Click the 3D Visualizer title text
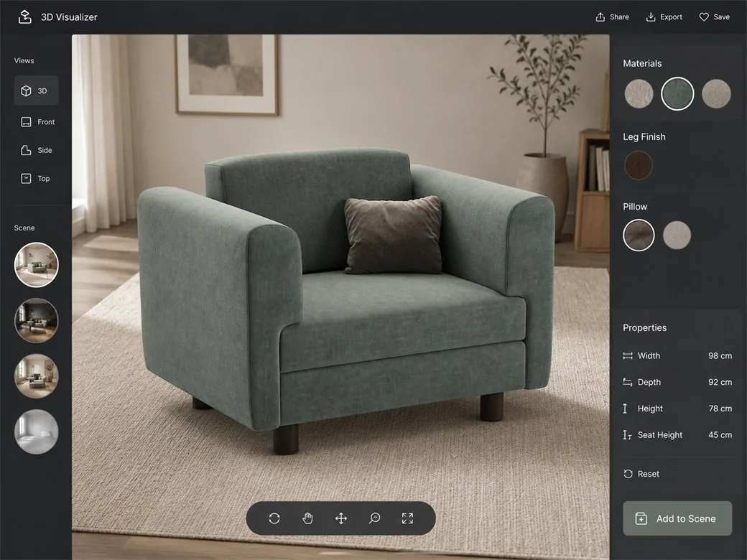This screenshot has width=747, height=560. (x=69, y=17)
